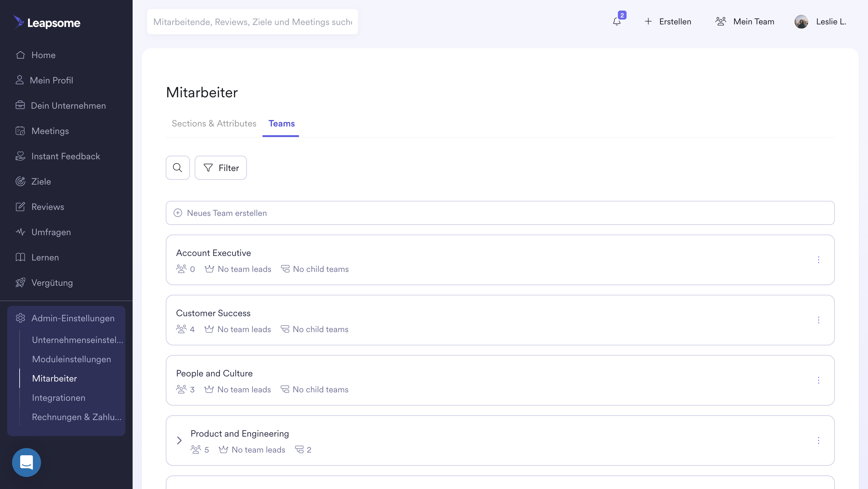The image size is (868, 489).
Task: Go to Mein Profil
Action: click(44, 80)
